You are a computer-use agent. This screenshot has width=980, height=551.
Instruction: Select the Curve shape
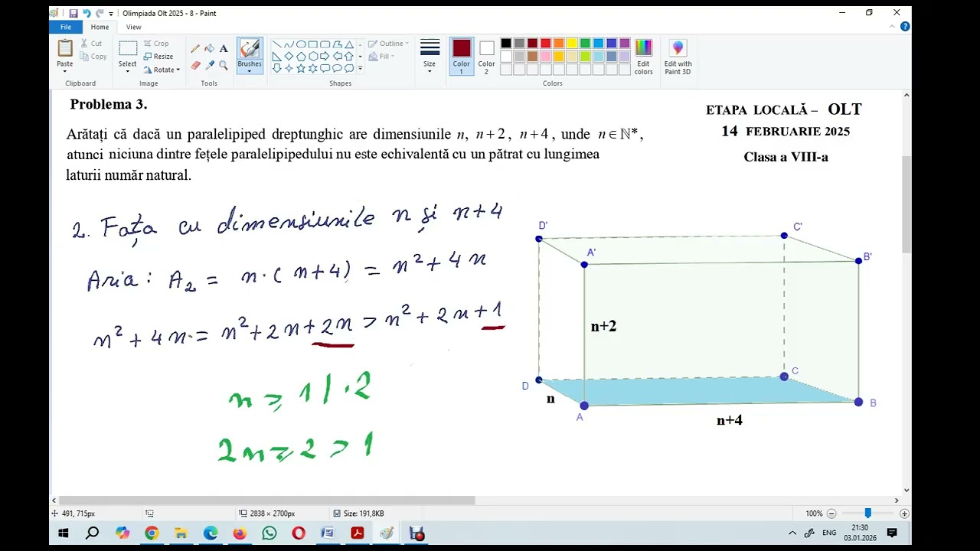coord(289,44)
